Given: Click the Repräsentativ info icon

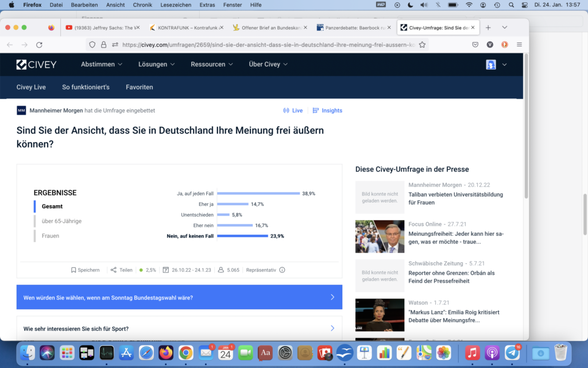Looking at the screenshot, I should tap(282, 270).
